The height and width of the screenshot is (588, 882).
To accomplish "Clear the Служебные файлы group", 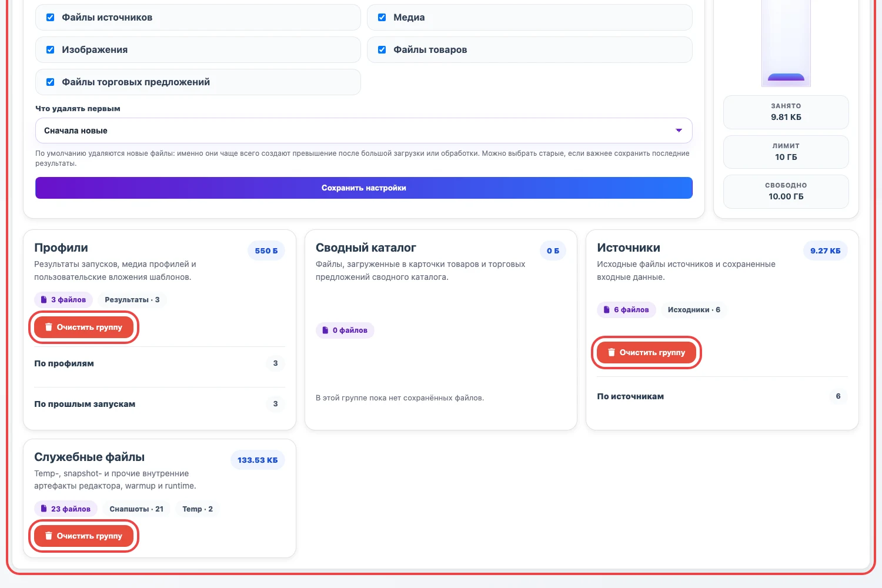I will pyautogui.click(x=83, y=536).
